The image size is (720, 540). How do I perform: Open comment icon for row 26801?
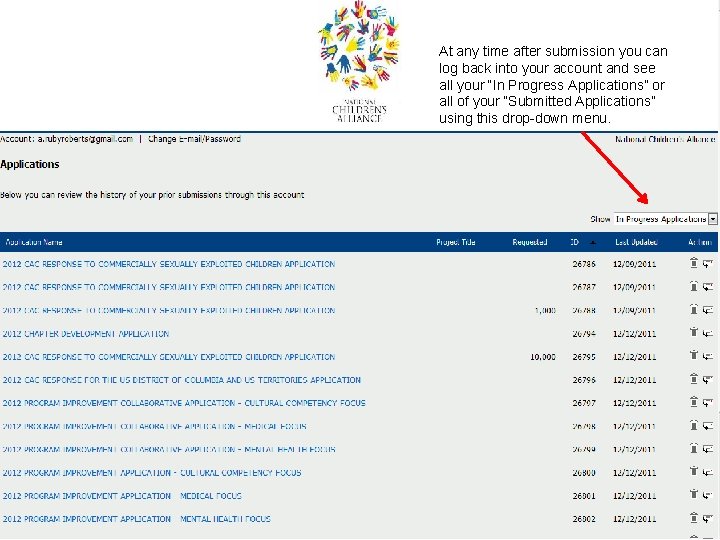[x=708, y=495]
